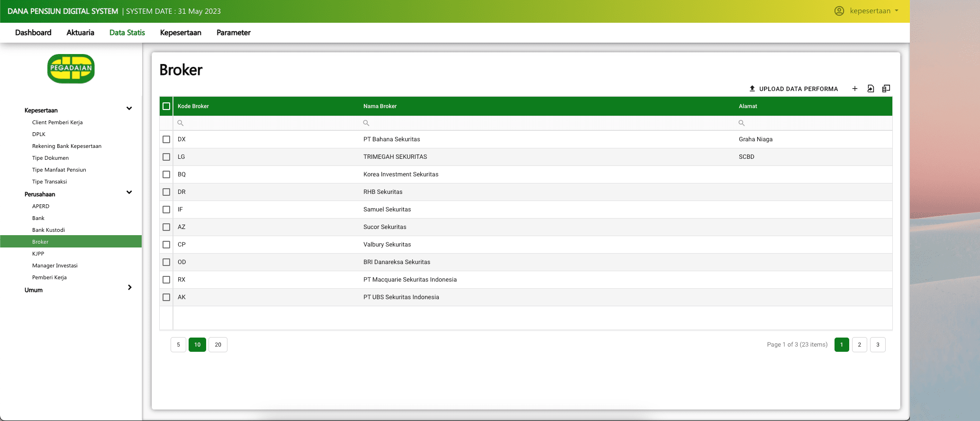Click the user account avatar icon
980x421 pixels.
tap(839, 11)
